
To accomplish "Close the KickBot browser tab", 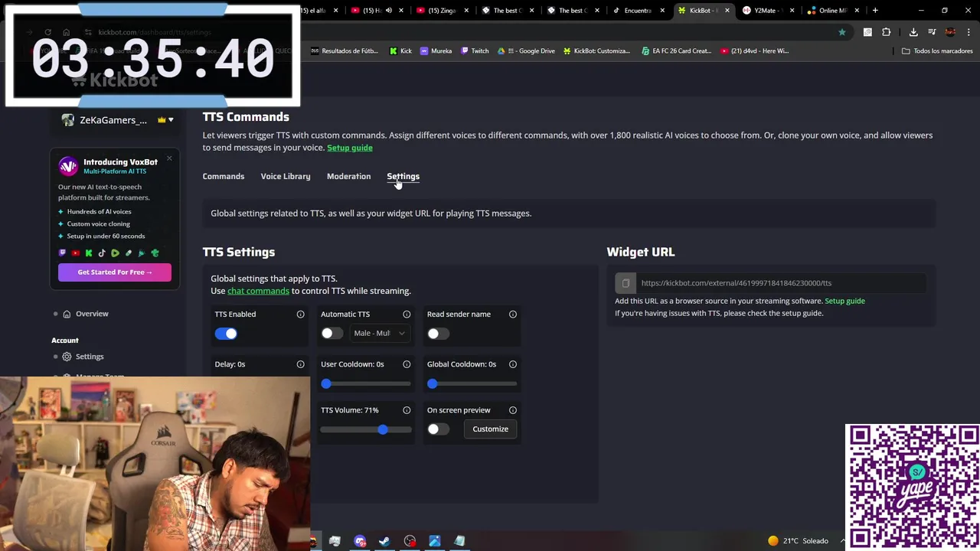I will (x=727, y=11).
